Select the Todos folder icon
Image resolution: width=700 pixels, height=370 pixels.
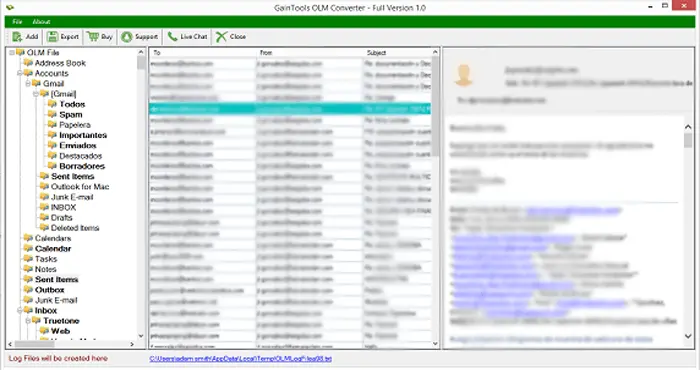click(52, 104)
